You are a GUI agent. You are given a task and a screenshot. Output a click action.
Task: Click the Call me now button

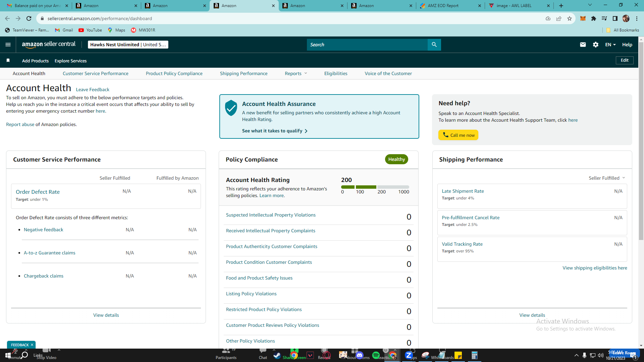[459, 135]
